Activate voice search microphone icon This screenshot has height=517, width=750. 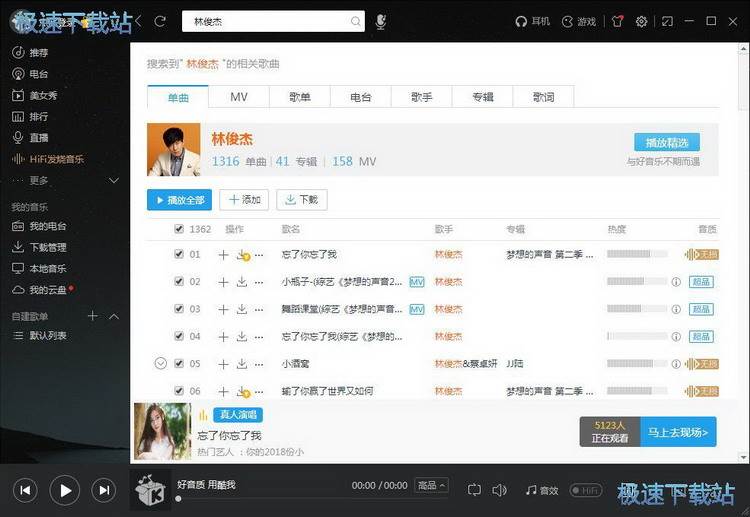pyautogui.click(x=381, y=21)
